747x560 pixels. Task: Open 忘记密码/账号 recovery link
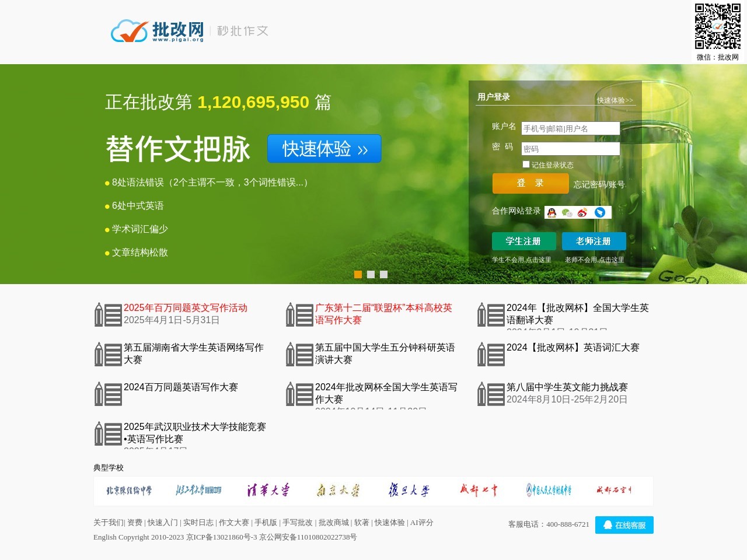pos(599,184)
